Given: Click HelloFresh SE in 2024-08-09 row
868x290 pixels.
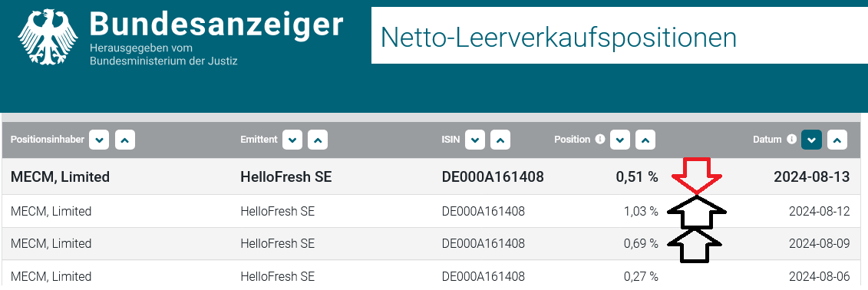Looking at the screenshot, I should pos(277,243).
